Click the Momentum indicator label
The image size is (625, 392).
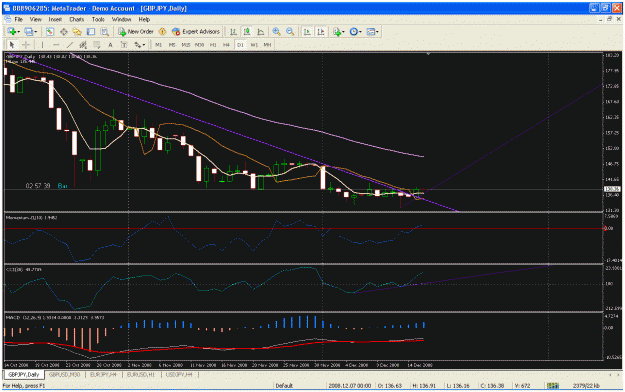[31, 218]
